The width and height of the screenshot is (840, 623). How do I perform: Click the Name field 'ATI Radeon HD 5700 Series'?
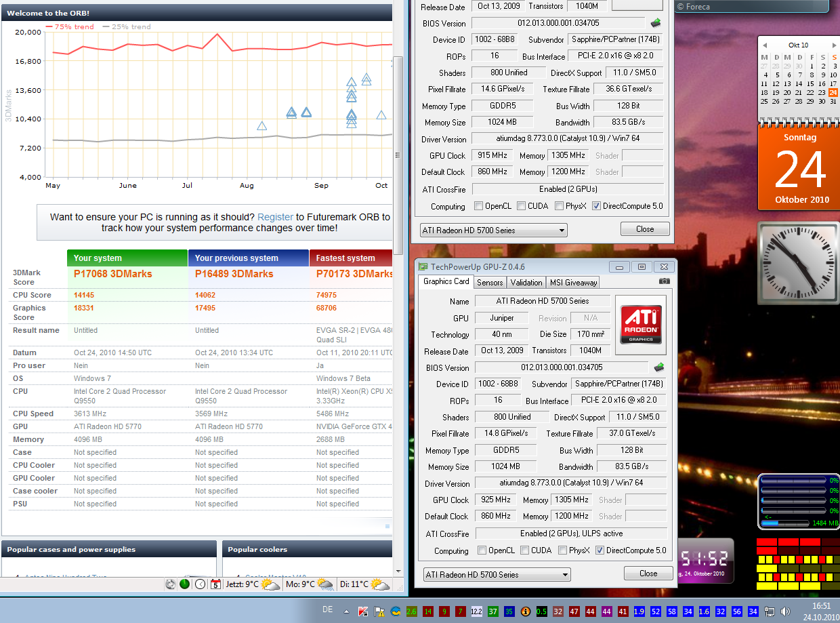tap(543, 301)
